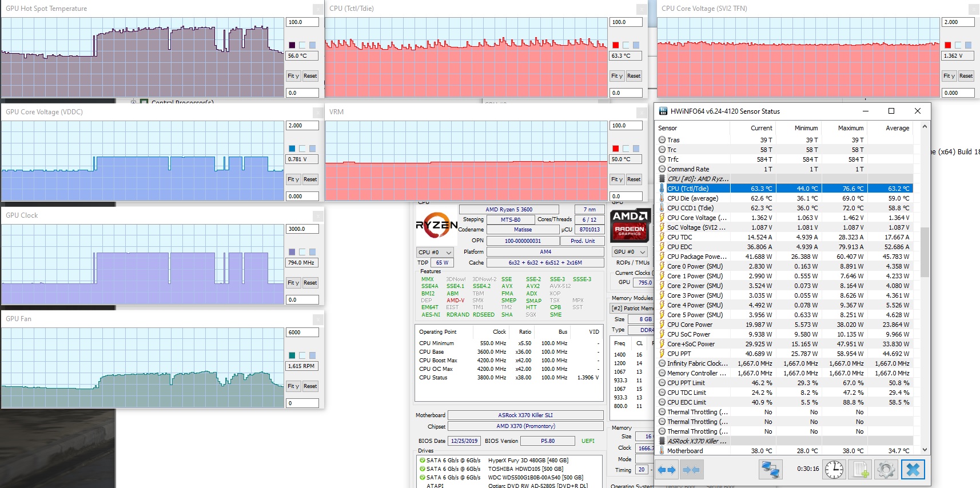The width and height of the screenshot is (980, 488).
Task: Click the max value field 6000 in GPU Fan graph
Action: coord(302,333)
